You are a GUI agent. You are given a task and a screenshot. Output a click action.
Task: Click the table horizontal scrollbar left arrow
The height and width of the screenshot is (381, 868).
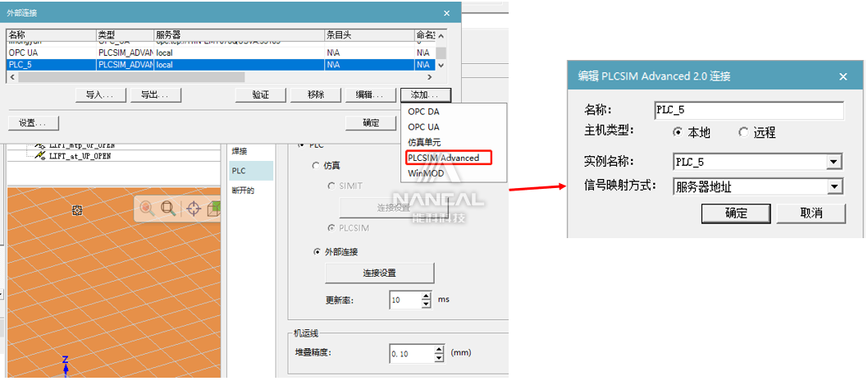[11, 77]
